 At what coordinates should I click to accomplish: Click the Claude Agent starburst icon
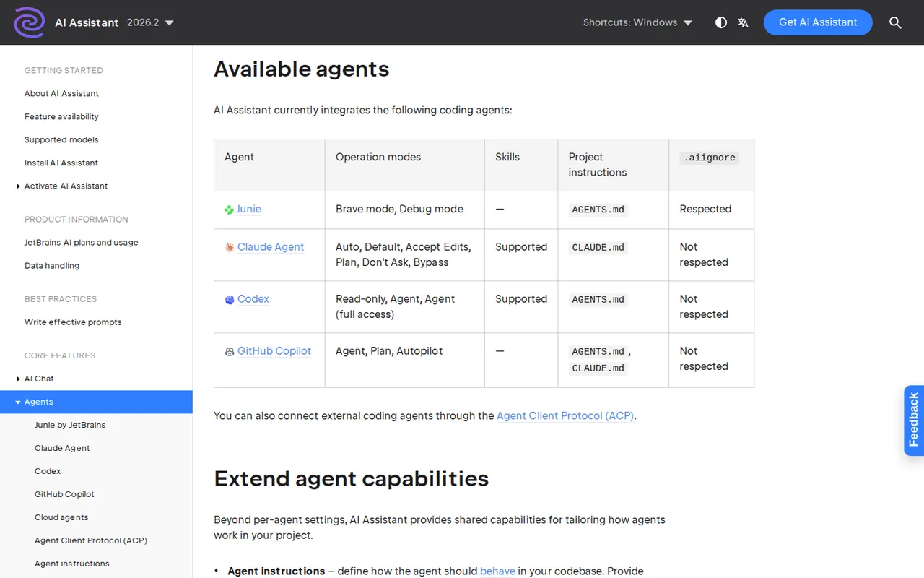pyautogui.click(x=230, y=247)
